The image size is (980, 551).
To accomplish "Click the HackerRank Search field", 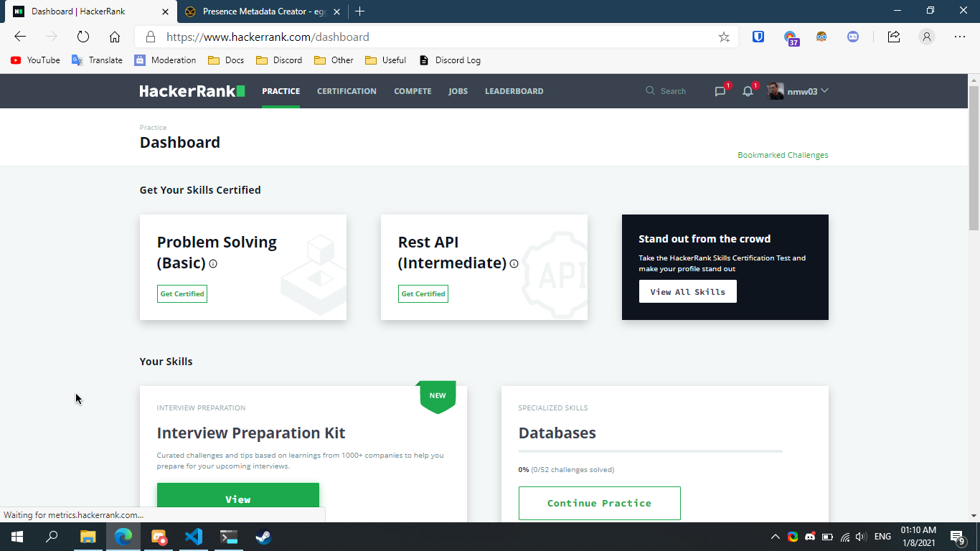I will pyautogui.click(x=673, y=91).
